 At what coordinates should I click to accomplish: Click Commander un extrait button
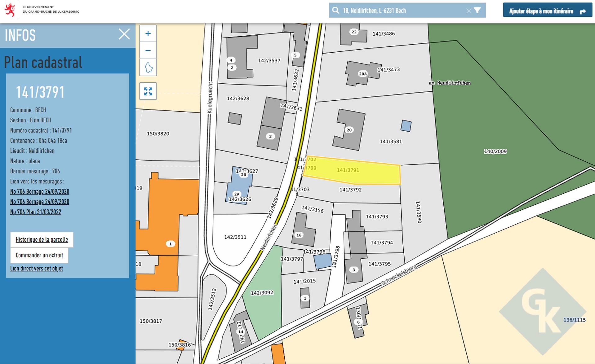tap(39, 255)
